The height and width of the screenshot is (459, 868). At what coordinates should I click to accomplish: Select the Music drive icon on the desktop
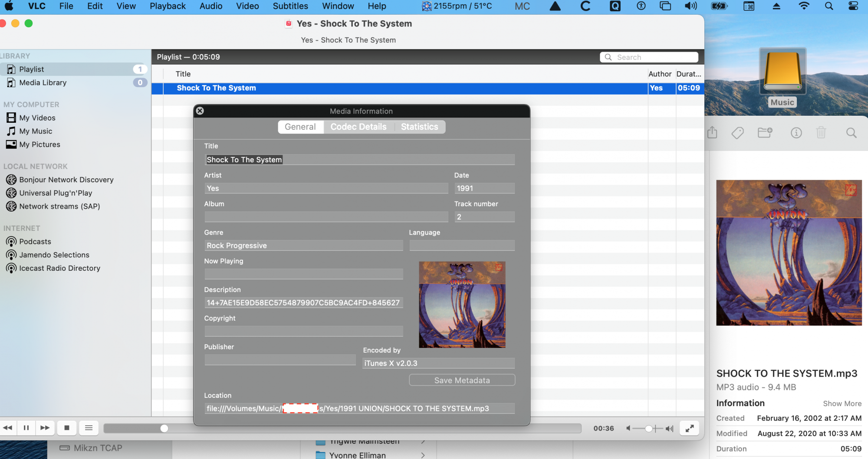[783, 71]
